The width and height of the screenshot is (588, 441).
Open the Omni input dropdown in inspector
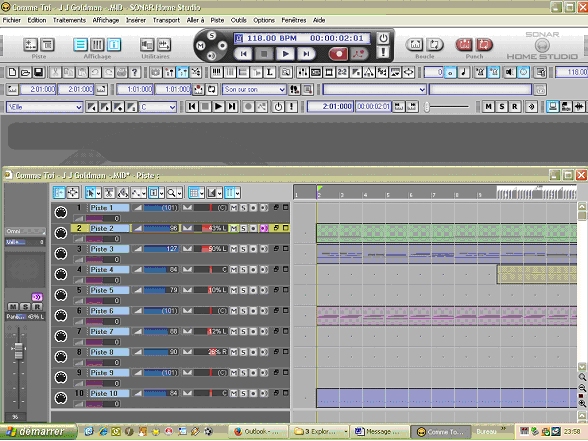(25, 231)
